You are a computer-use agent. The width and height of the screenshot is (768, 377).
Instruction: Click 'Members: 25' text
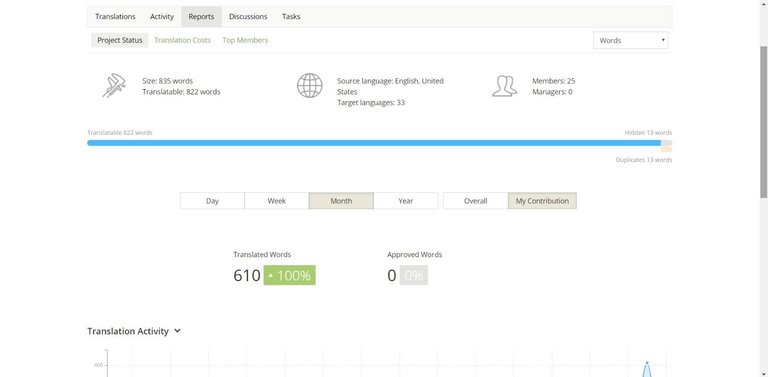(x=553, y=81)
